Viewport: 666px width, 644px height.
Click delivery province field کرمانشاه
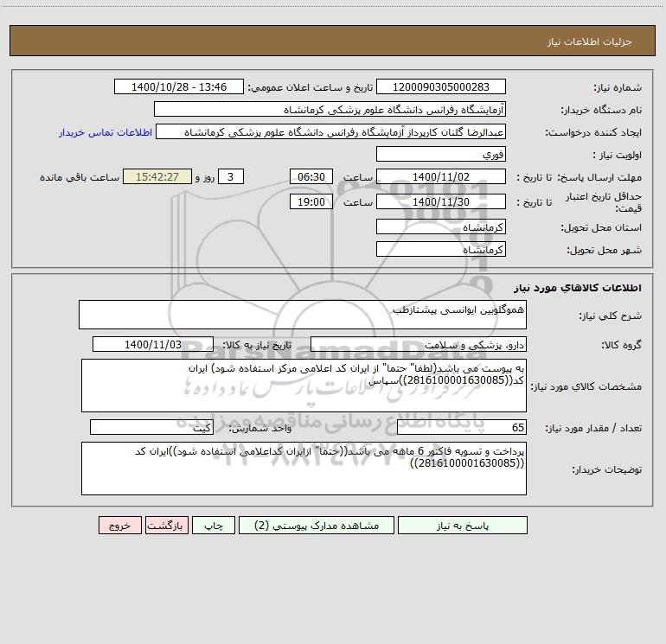[x=441, y=226]
